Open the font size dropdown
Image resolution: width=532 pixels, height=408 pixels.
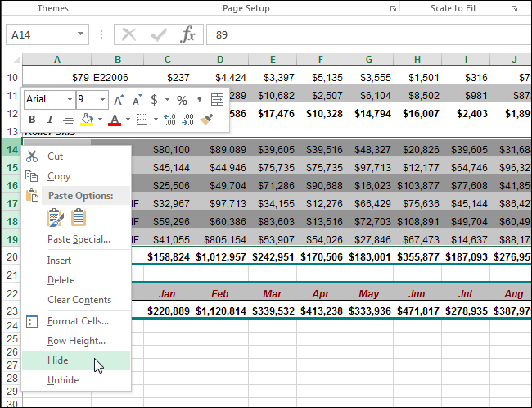(102, 100)
